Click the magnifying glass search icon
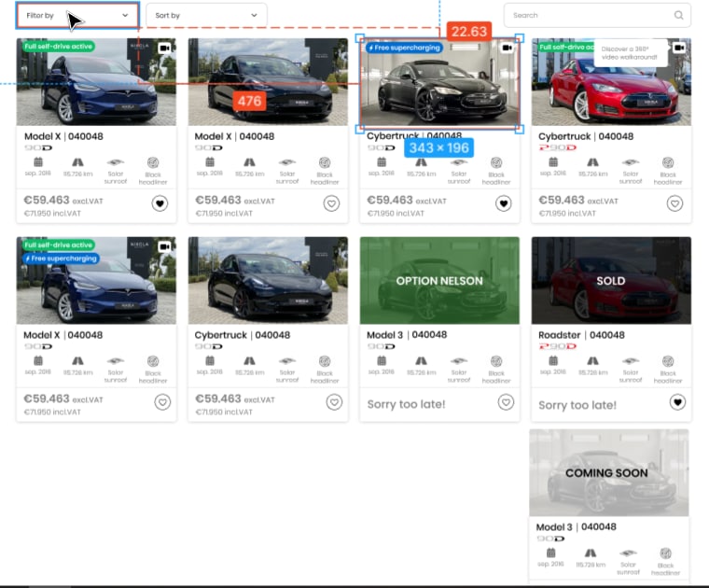Image resolution: width=709 pixels, height=588 pixels. coord(679,15)
